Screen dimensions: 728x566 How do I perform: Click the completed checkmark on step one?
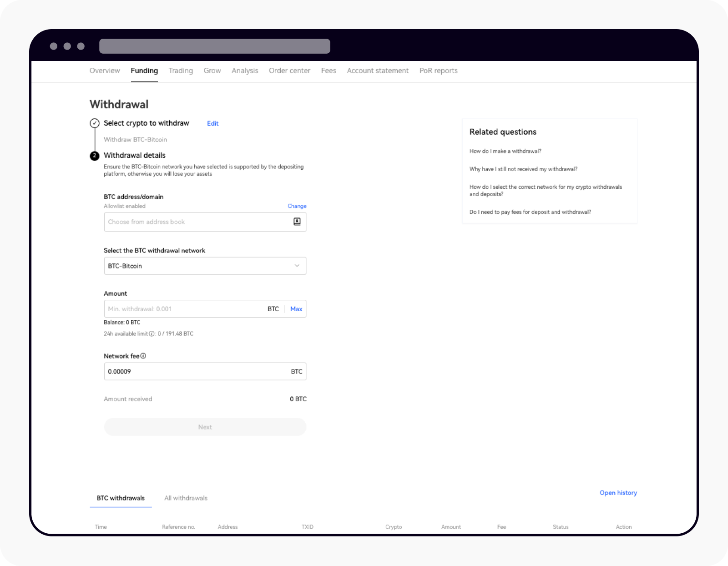[x=94, y=123]
